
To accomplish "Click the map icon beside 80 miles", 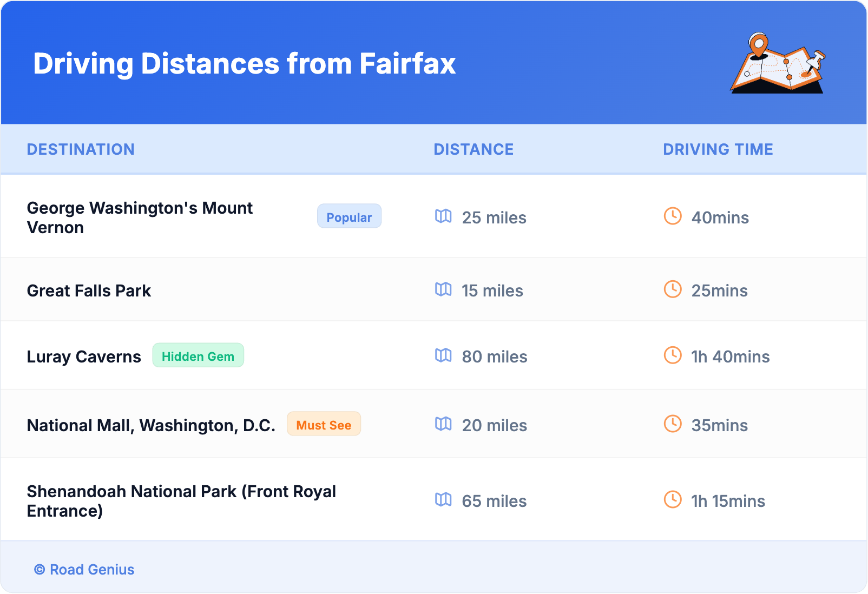I will [x=443, y=355].
